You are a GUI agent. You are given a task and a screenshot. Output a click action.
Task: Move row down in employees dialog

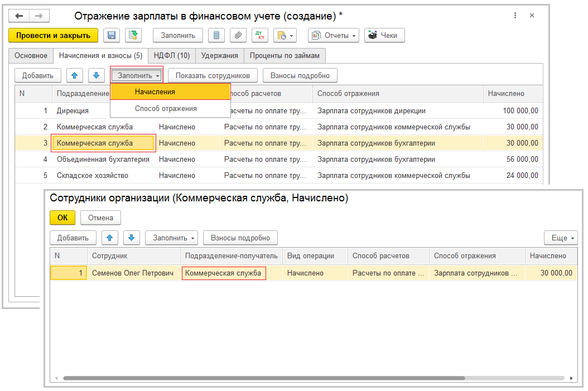coord(131,238)
